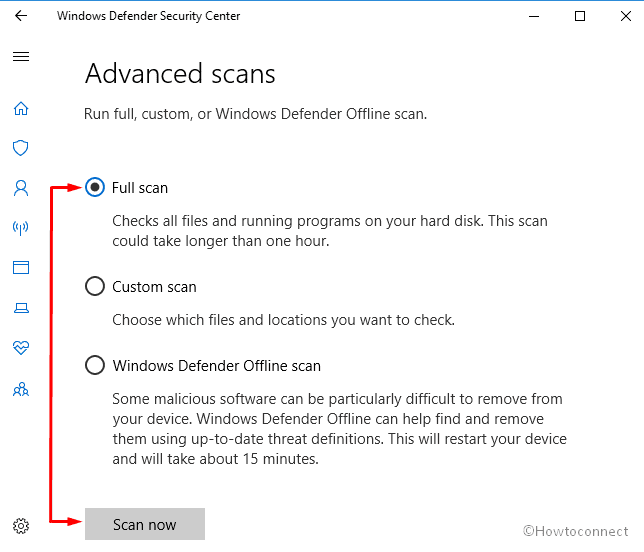This screenshot has height=552, width=644.
Task: Minimize the Security Center window
Action: [534, 16]
